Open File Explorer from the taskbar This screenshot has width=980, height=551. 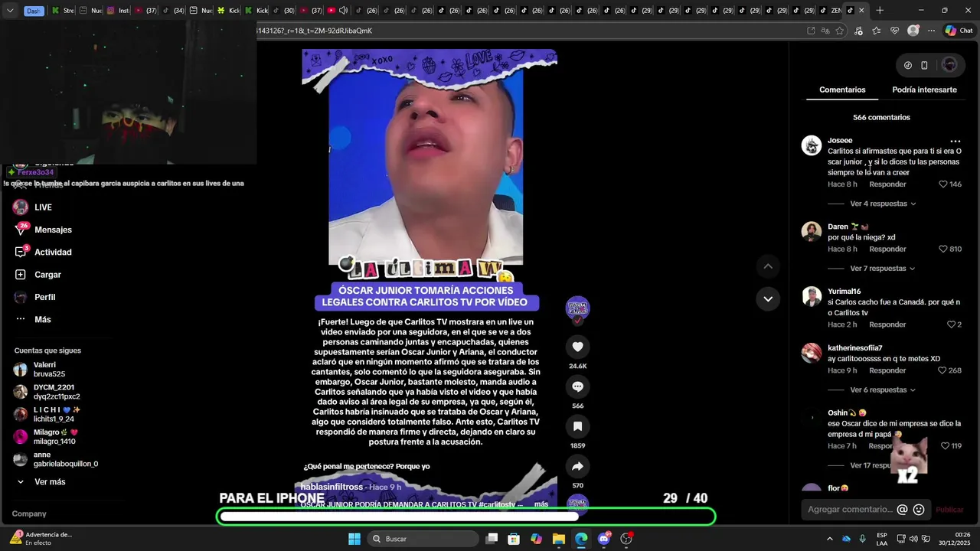pos(559,539)
